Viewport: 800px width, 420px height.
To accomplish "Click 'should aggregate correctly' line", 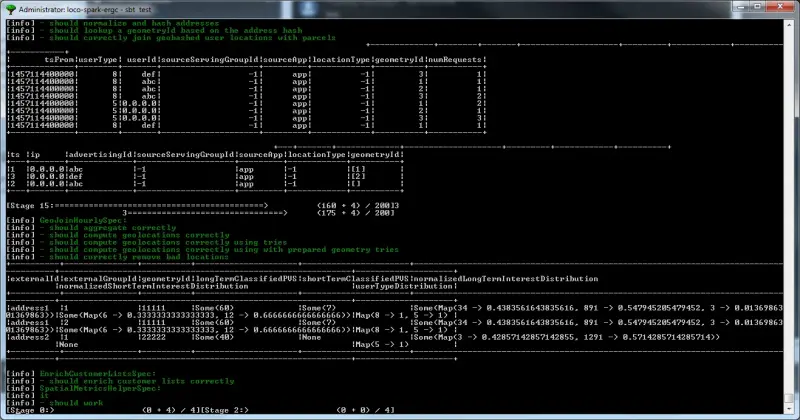I will [112, 228].
